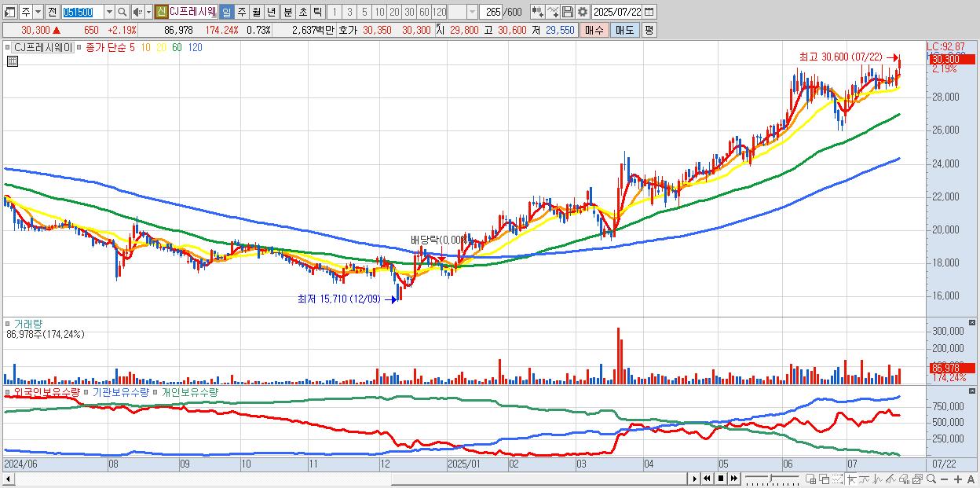Viewport: 980px width, 488px height.
Task: Click the crosshair axis tool icon
Action: coord(851,479)
